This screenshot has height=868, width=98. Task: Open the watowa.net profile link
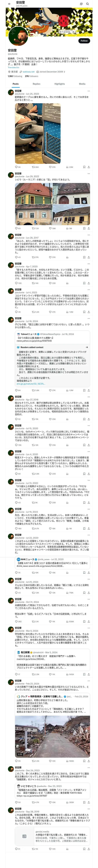pos(28,72)
